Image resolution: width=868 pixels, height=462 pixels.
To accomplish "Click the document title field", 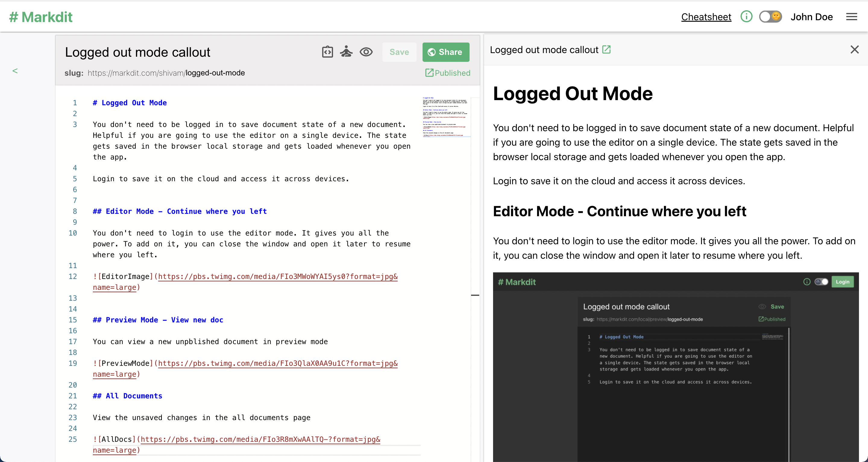I will [137, 52].
